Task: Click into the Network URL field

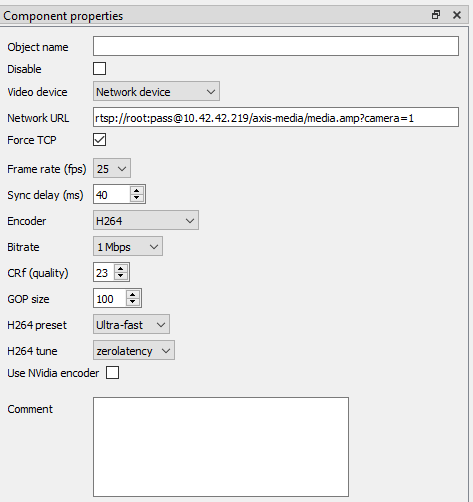Action: tap(276, 117)
